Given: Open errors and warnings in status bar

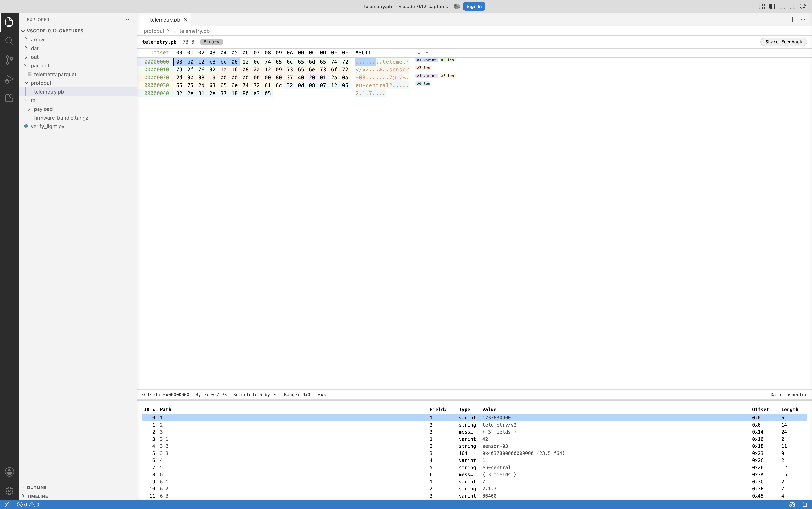Looking at the screenshot, I should pyautogui.click(x=28, y=505).
